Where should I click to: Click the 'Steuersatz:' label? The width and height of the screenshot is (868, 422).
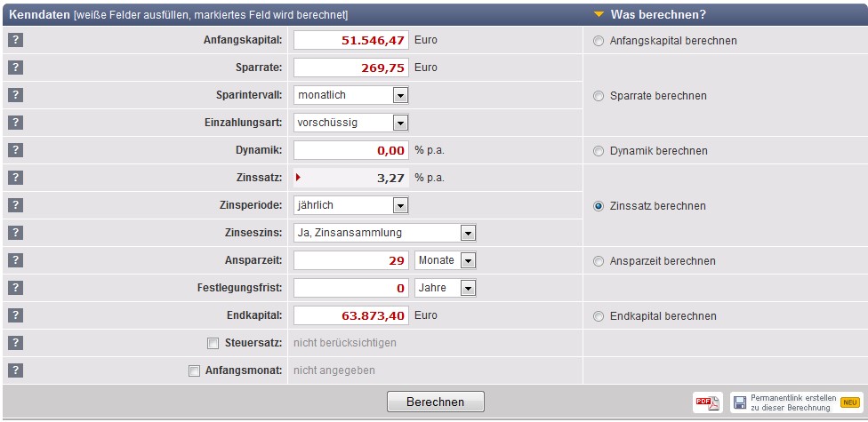pos(254,343)
